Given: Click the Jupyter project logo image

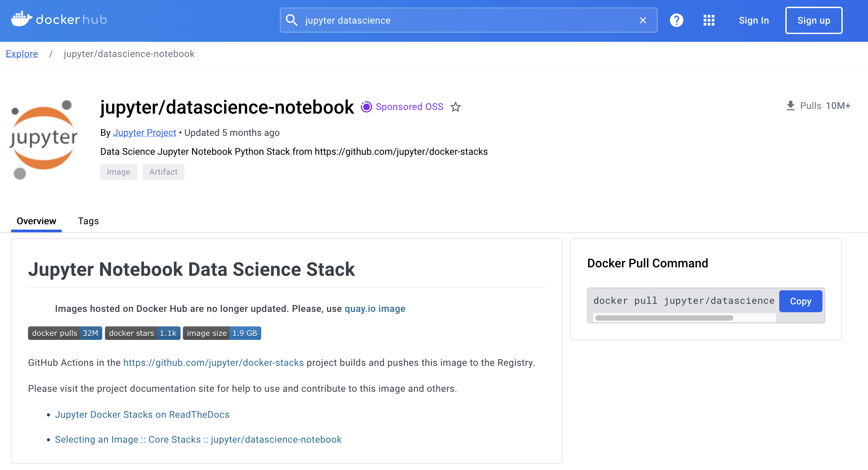Looking at the screenshot, I should pos(44,138).
